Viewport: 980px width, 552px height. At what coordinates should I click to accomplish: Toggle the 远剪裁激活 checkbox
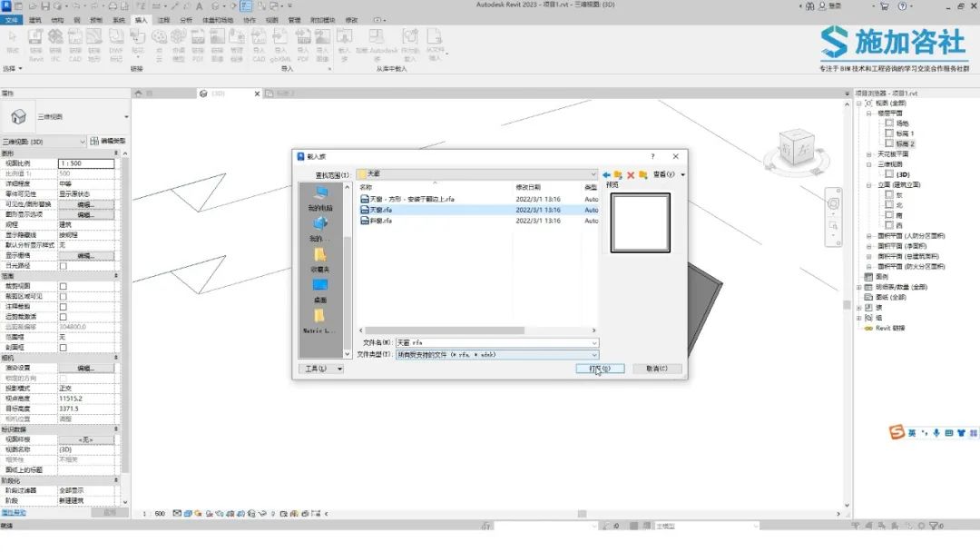[x=64, y=317]
